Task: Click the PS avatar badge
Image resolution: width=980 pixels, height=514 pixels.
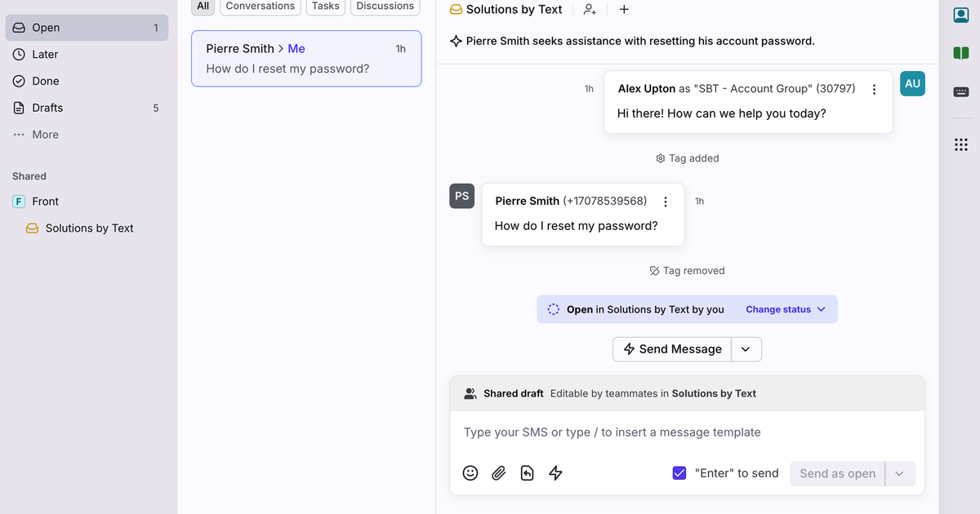Action: (x=462, y=196)
